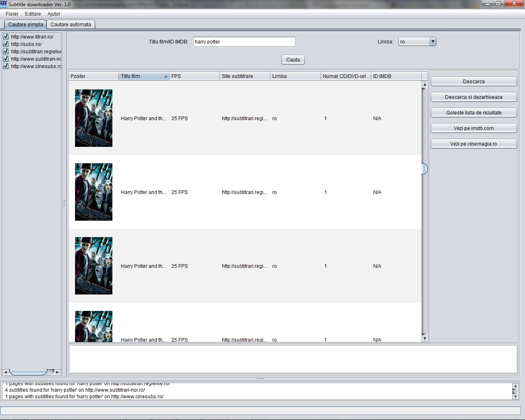Click the Cauta search button

pos(293,59)
